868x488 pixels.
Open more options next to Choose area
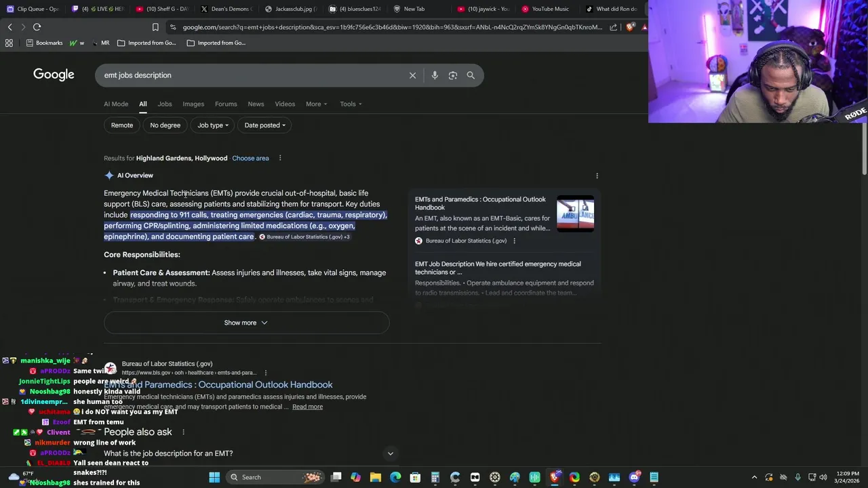click(x=279, y=158)
